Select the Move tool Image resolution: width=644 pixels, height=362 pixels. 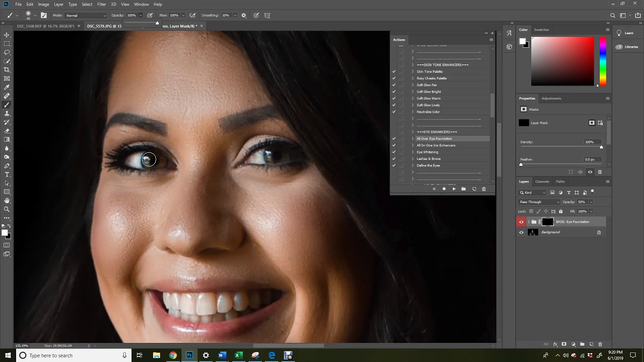7,35
